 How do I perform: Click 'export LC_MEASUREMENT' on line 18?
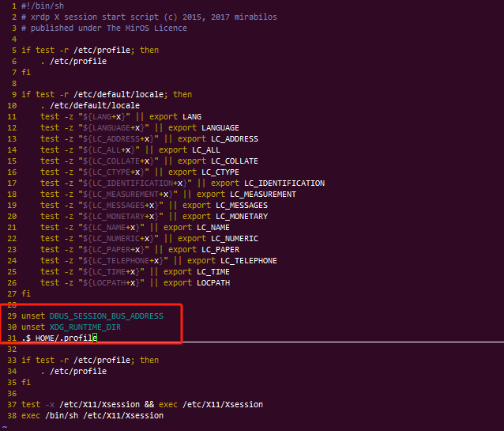[x=246, y=194]
